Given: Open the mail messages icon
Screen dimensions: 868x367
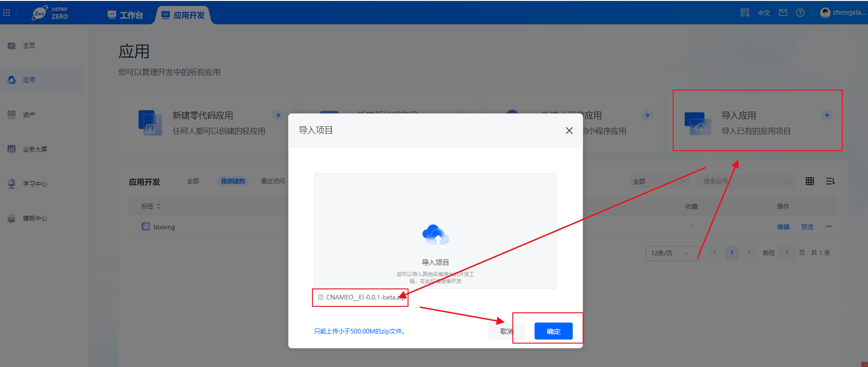Looking at the screenshot, I should click(783, 13).
